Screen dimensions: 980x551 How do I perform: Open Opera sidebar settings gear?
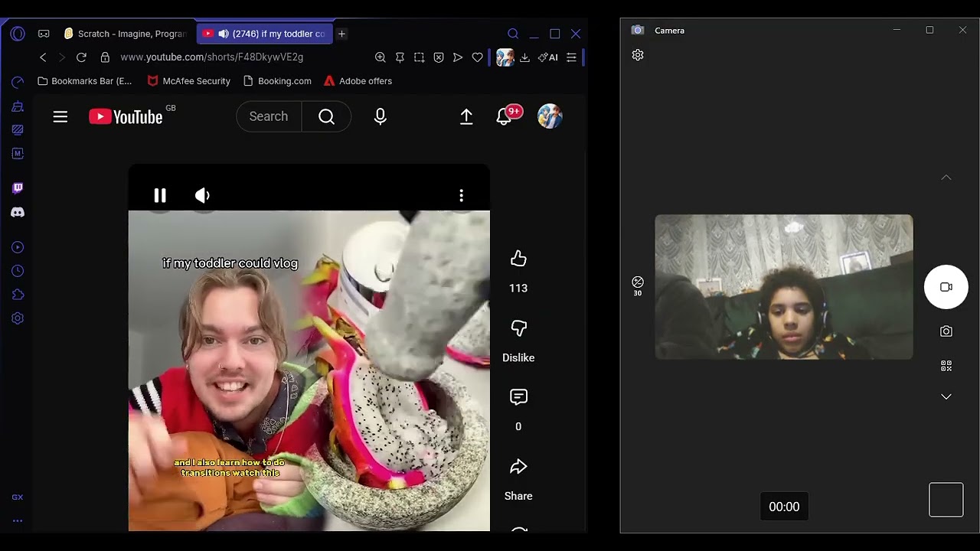[x=18, y=318]
